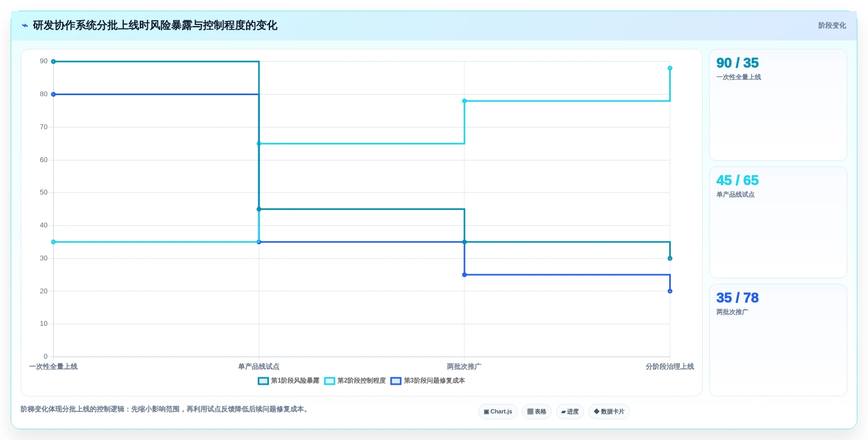Viewport: 868px width, 440px height.
Task: Toggle 第1阶段风险暴露 legend swatch
Action: click(263, 381)
